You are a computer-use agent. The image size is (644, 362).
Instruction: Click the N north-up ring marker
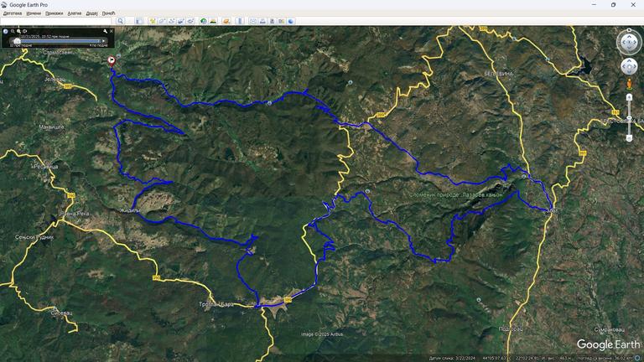pos(629,30)
